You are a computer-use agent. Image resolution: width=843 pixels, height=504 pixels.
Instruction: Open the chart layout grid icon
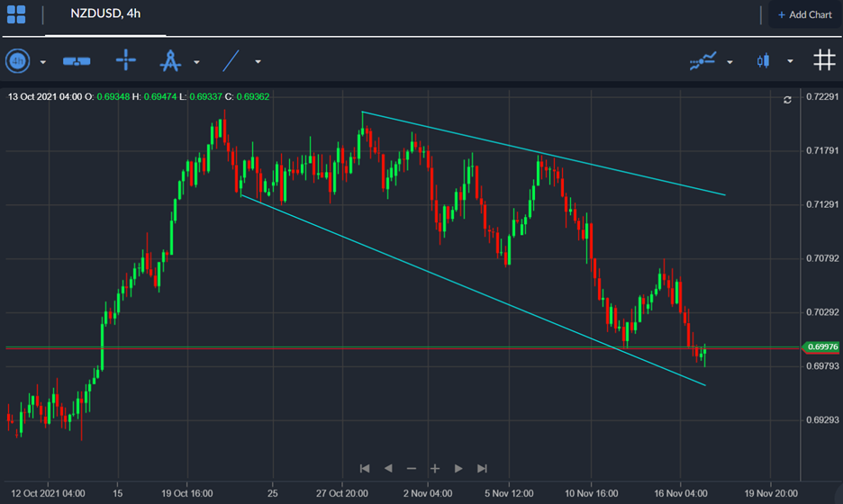pyautogui.click(x=16, y=14)
